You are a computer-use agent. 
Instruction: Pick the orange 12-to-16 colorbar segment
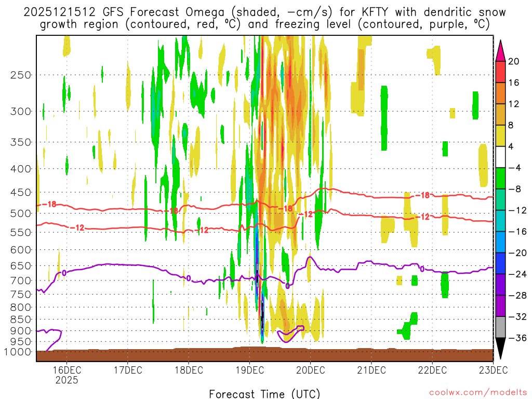coord(500,94)
